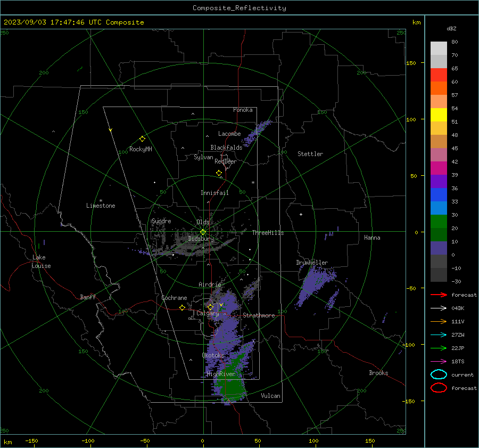479x448 pixels.
Task: Click the orange 111V arrow legend icon
Action: (439, 321)
